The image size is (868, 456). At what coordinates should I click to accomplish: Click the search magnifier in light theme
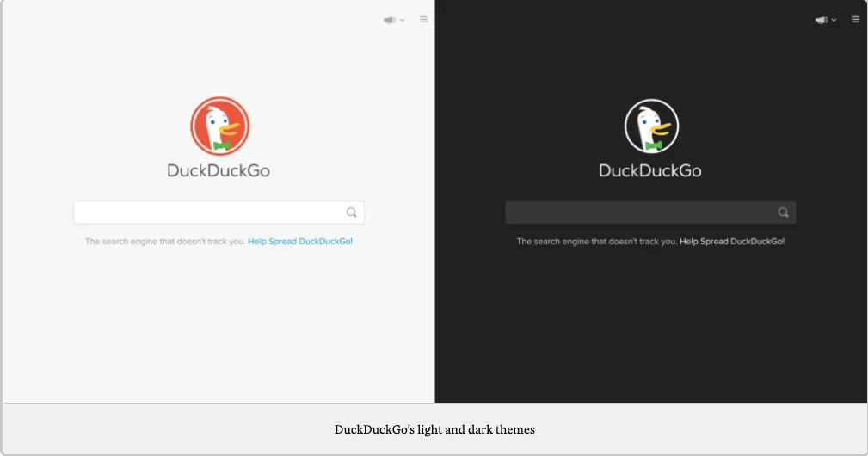pyautogui.click(x=352, y=213)
